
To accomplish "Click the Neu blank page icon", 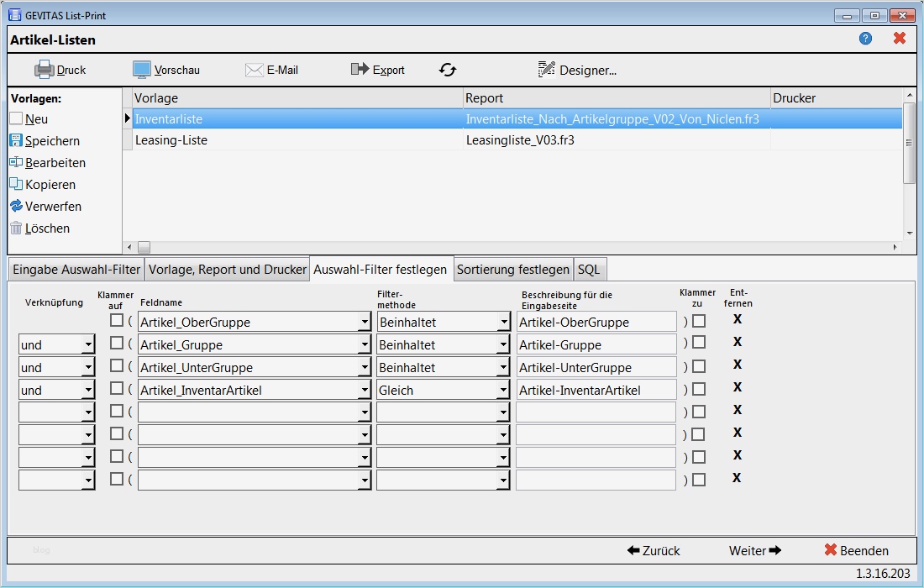I will click(x=17, y=118).
